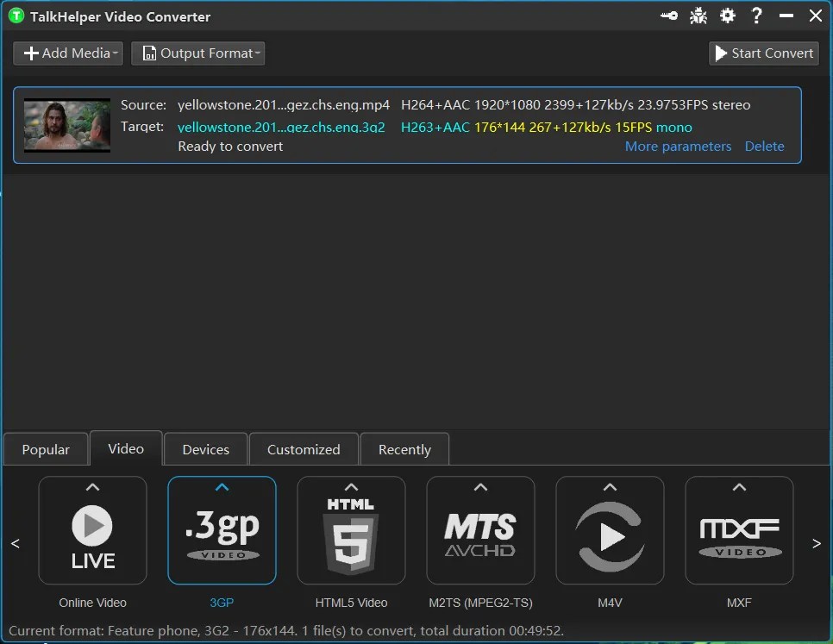The height and width of the screenshot is (644, 833).
Task: Select the MXF format icon
Action: click(x=739, y=530)
